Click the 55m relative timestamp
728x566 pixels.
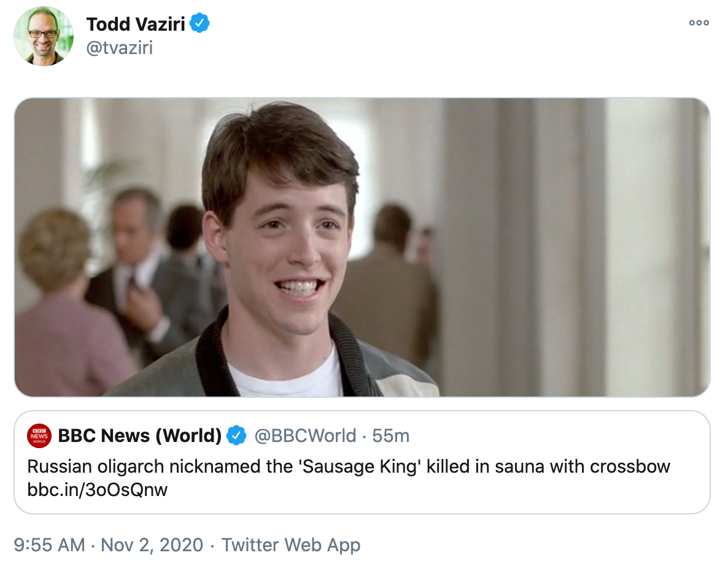click(391, 435)
